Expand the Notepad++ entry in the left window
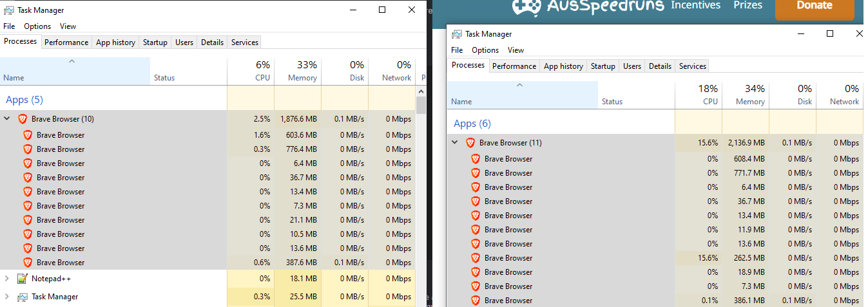 click(x=7, y=279)
